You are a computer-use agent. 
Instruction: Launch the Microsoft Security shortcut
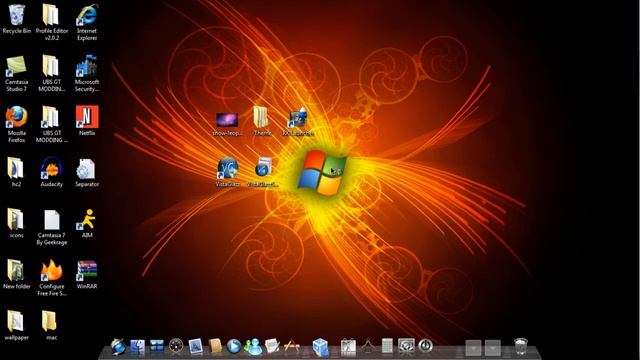(x=87, y=73)
